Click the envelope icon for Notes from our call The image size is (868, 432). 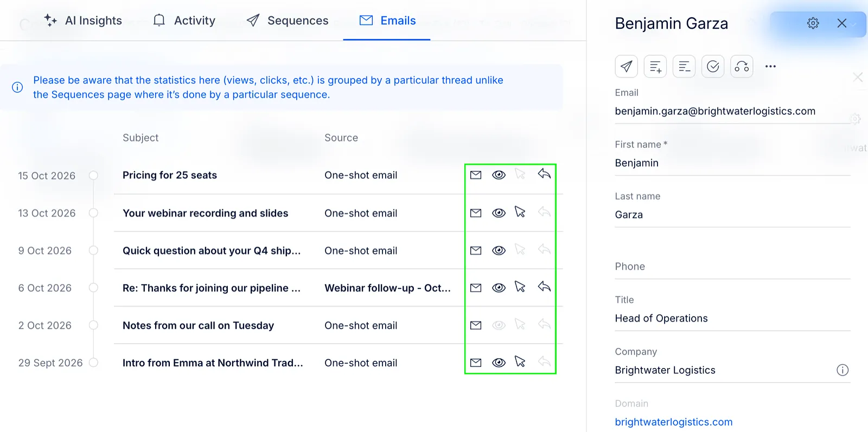[476, 325]
